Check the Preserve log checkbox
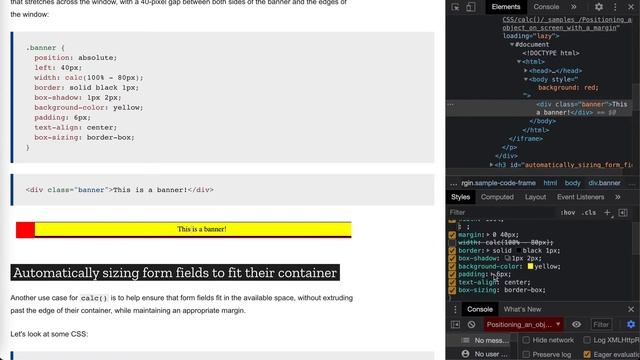The image size is (640, 360). [x=526, y=354]
